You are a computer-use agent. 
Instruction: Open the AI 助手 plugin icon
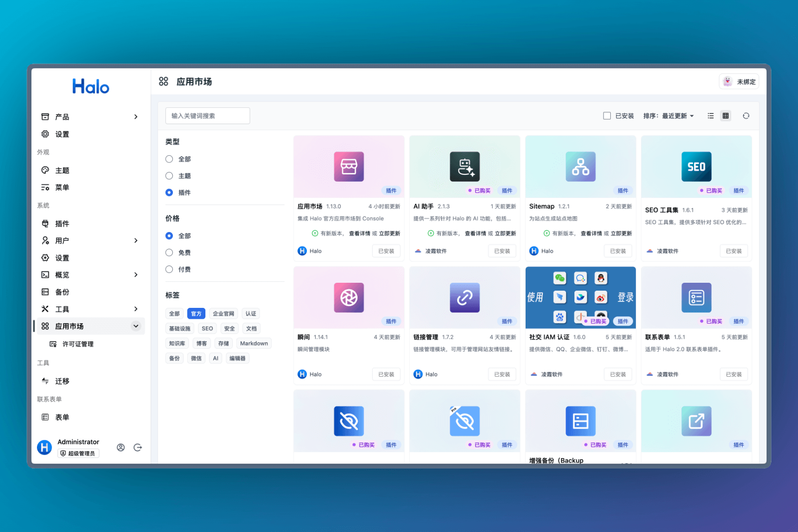465,166
